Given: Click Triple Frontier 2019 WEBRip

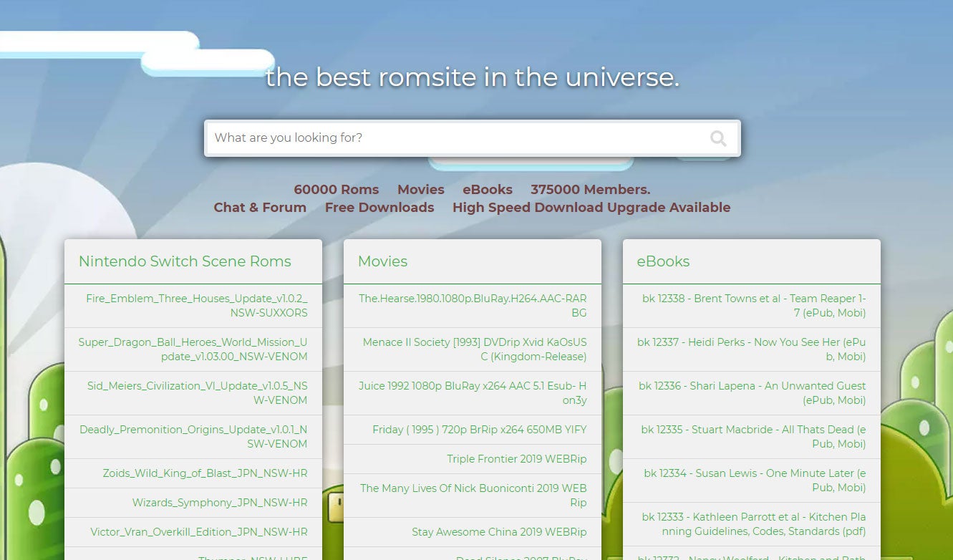Looking at the screenshot, I should pyautogui.click(x=516, y=459).
